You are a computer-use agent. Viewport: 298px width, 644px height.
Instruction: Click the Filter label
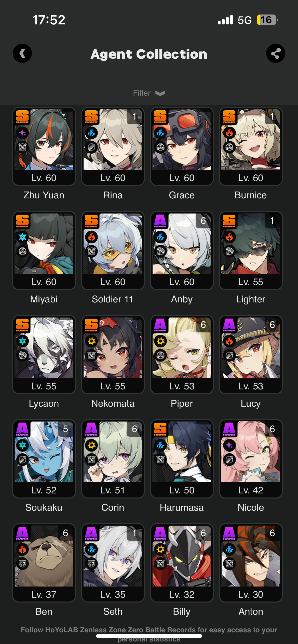142,93
